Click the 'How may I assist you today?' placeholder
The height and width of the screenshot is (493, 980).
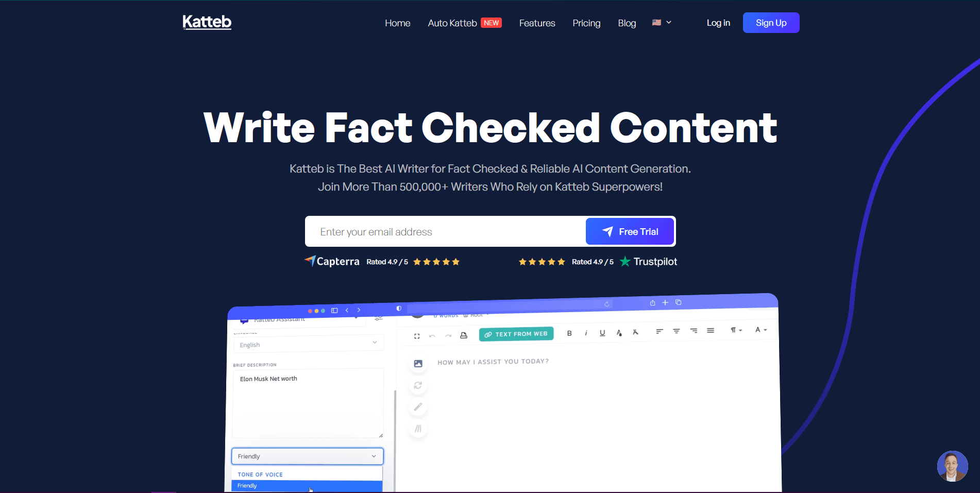[x=493, y=362]
